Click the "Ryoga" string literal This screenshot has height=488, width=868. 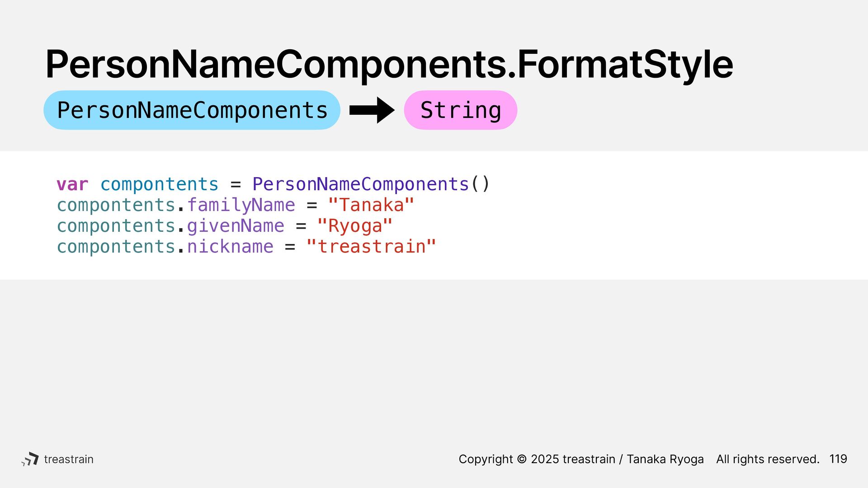pyautogui.click(x=355, y=226)
